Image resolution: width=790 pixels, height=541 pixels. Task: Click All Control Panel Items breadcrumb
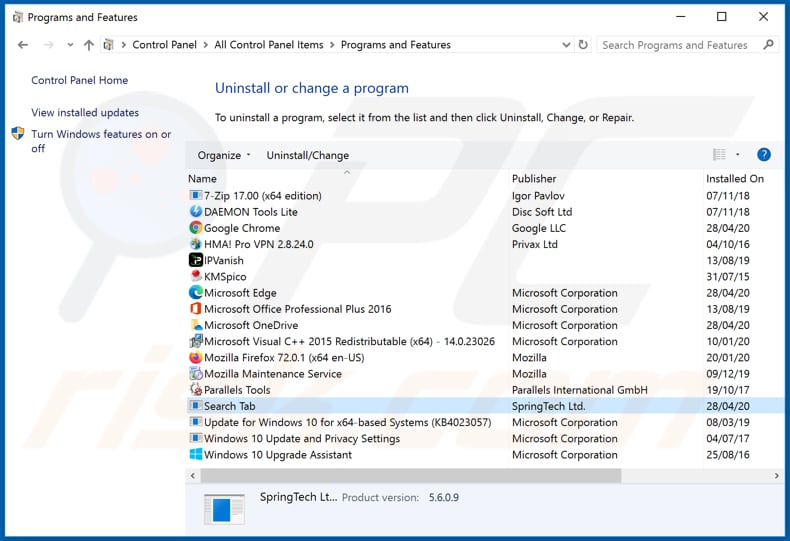coord(269,45)
